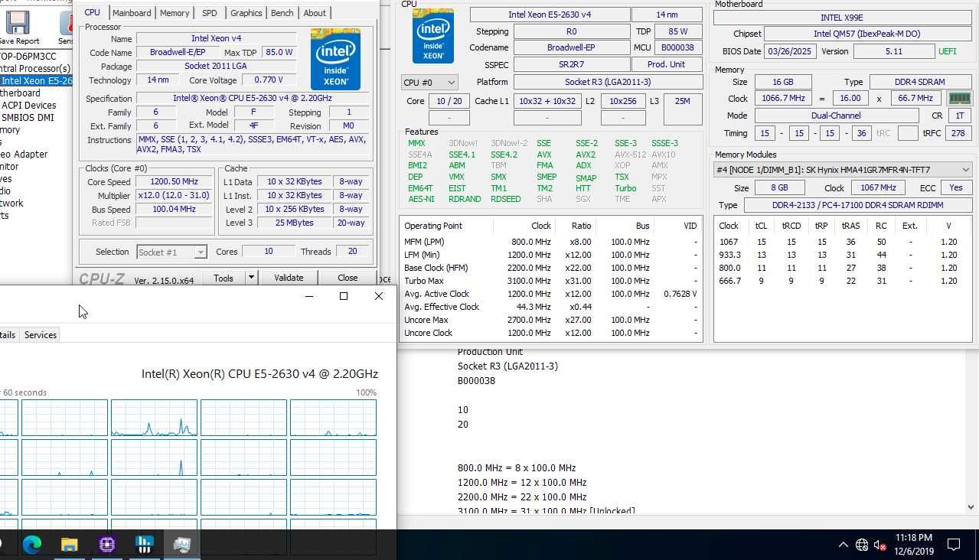Image resolution: width=979 pixels, height=560 pixels.
Task: Open the notification center icon
Action: [954, 545]
